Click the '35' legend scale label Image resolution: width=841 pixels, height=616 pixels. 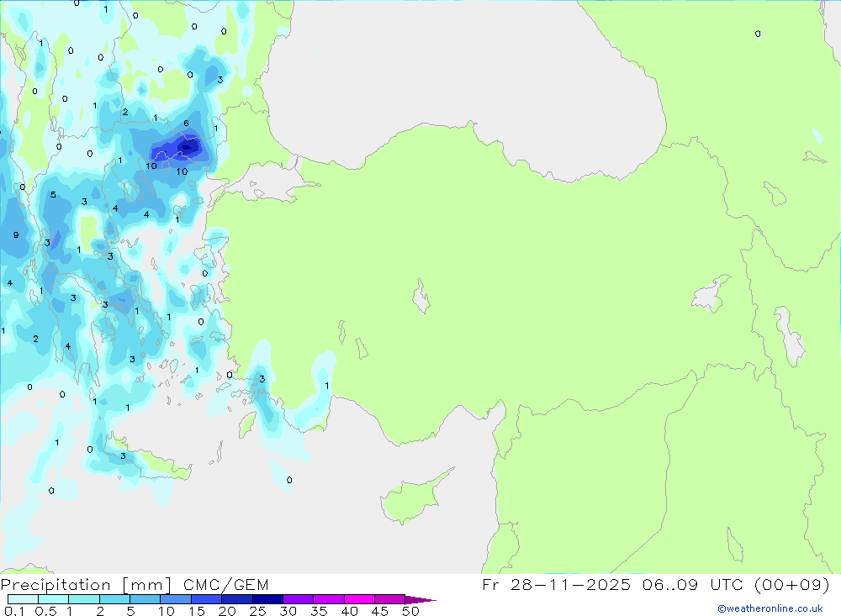(319, 611)
